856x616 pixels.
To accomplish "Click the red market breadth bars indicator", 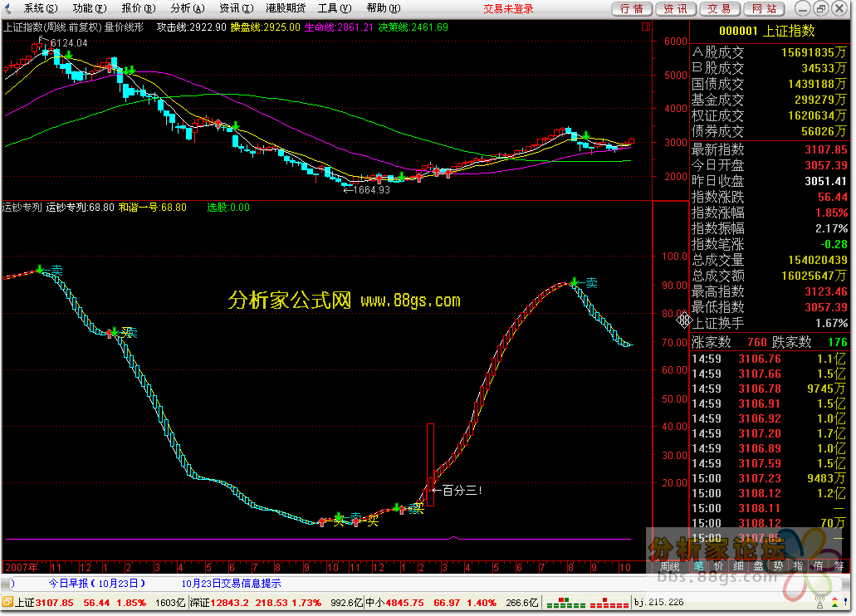I will pos(609,604).
